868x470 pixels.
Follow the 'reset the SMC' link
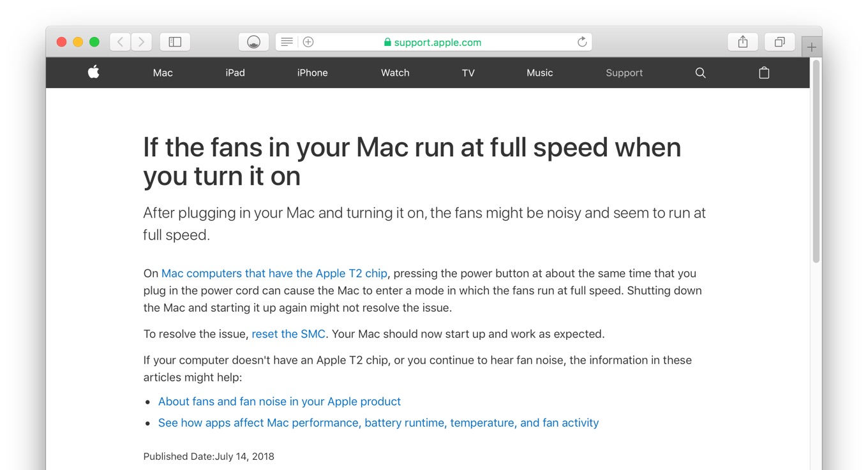(288, 334)
